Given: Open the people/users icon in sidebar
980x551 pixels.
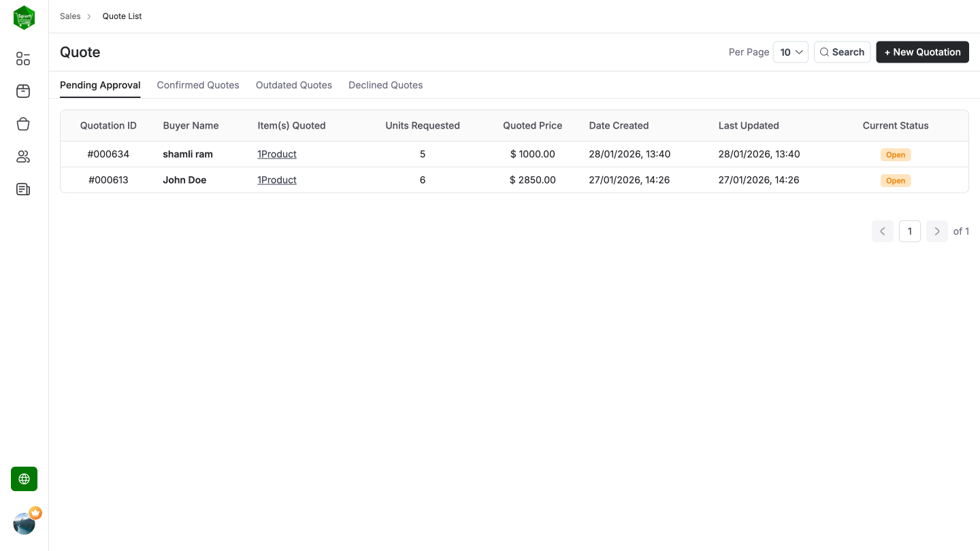Looking at the screenshot, I should (23, 157).
